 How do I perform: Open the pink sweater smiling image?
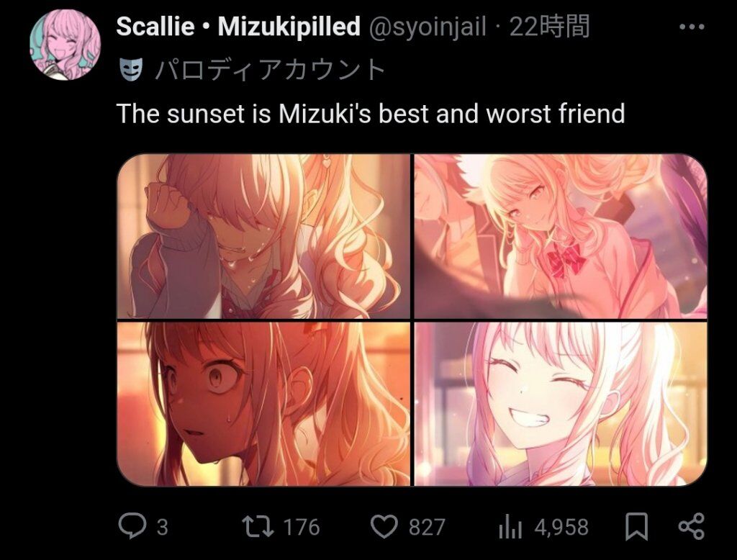pyautogui.click(x=561, y=236)
